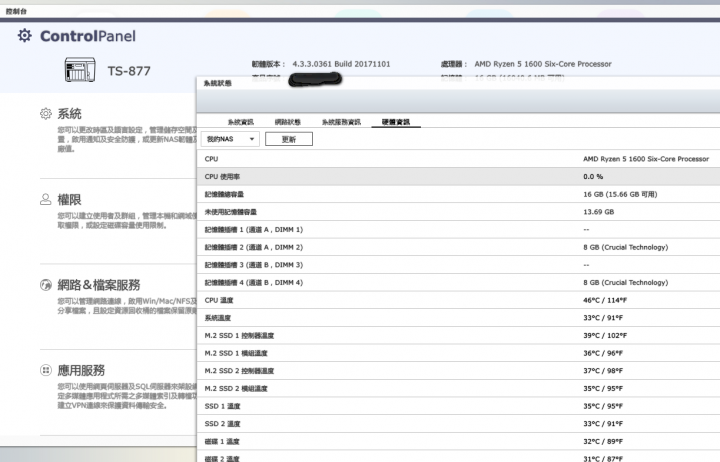This screenshot has height=462, width=720.
Task: Select the SSD 2 溫度 row label
Action: tap(222, 424)
